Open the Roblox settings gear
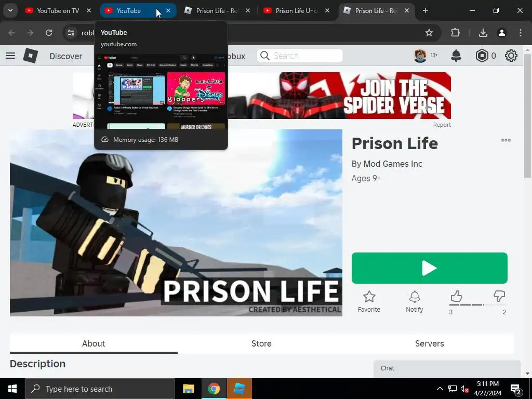 tap(511, 56)
